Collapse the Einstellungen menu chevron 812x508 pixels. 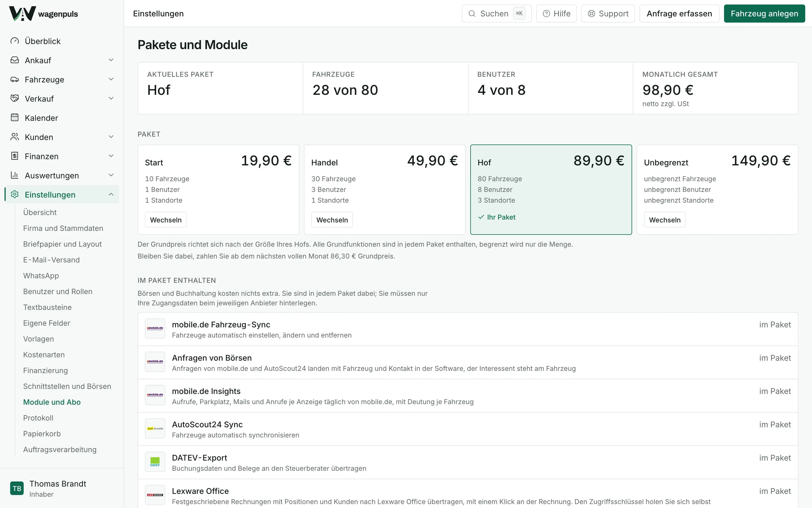pyautogui.click(x=111, y=194)
